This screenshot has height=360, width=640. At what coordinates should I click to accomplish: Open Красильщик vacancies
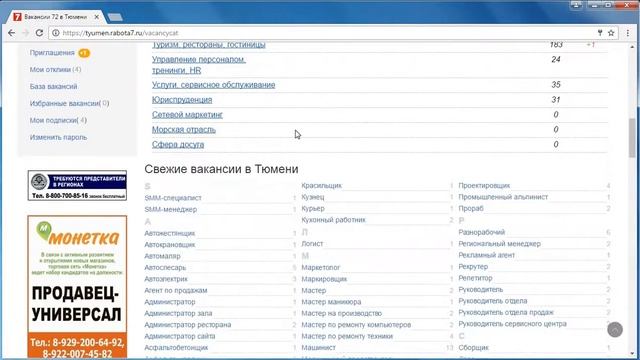click(322, 186)
